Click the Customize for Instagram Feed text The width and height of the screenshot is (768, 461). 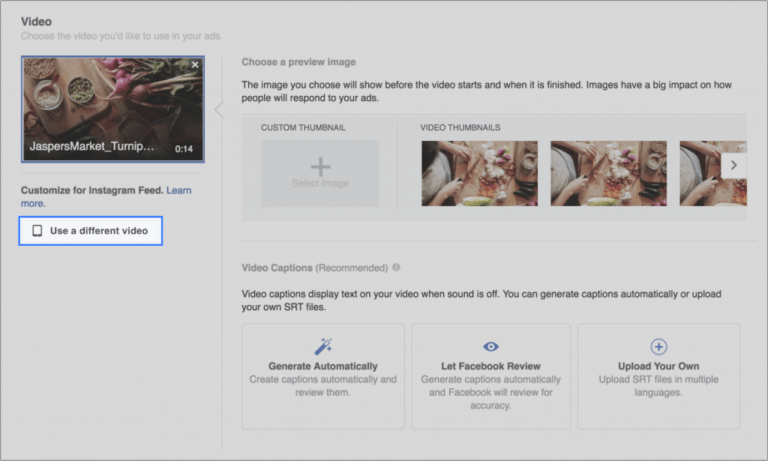click(92, 190)
